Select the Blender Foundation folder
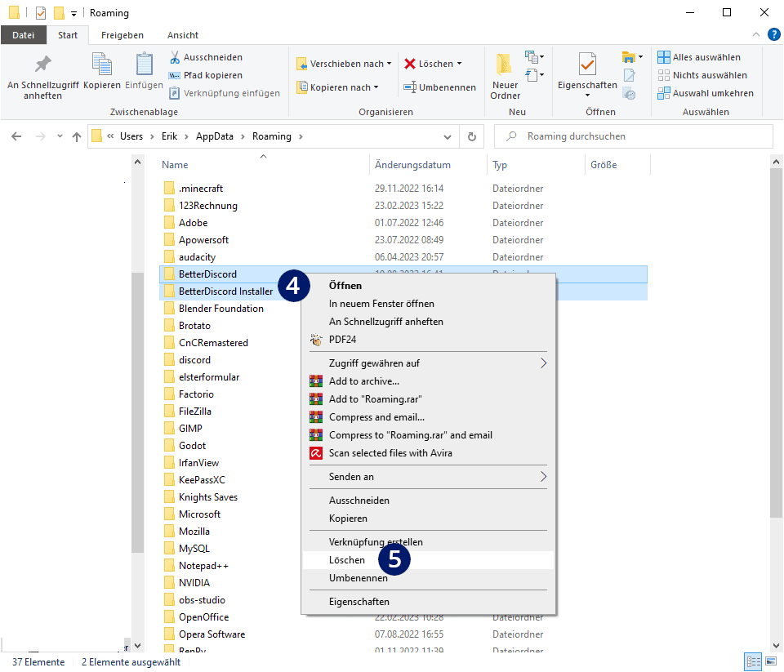This screenshot has width=784, height=672. pyautogui.click(x=221, y=309)
